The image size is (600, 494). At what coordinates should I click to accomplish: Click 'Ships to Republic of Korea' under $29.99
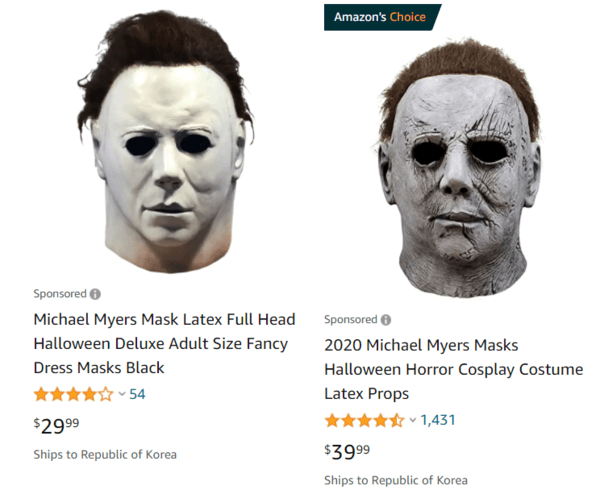105,455
